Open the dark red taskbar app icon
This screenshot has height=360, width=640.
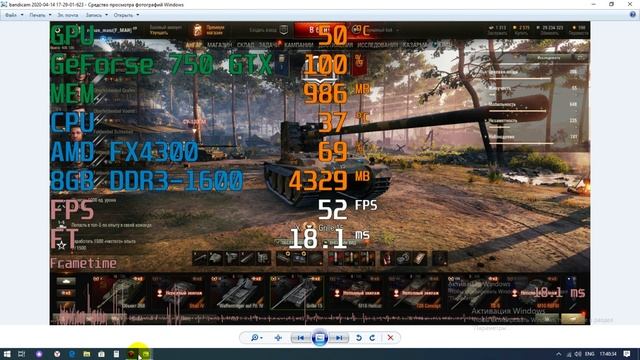(131, 354)
